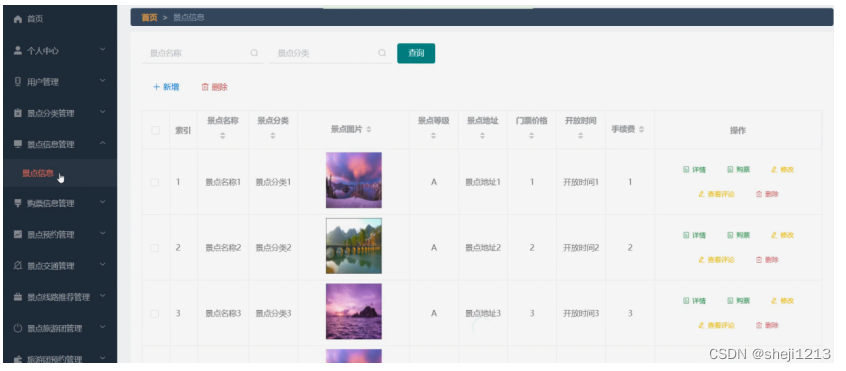Click the 景点交通管理 bell icon
Screen dimensions: 846x371
pyautogui.click(x=18, y=265)
